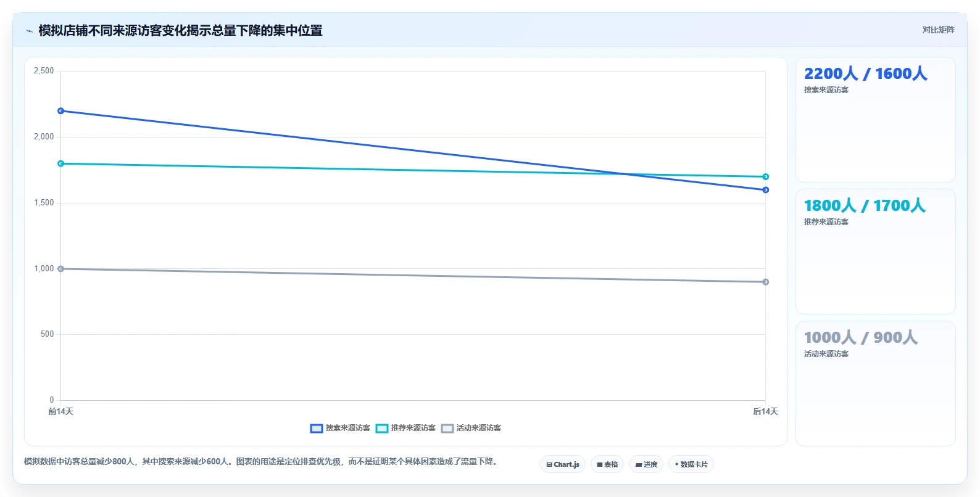Toggle the 搜索来源访客 legend item

340,428
